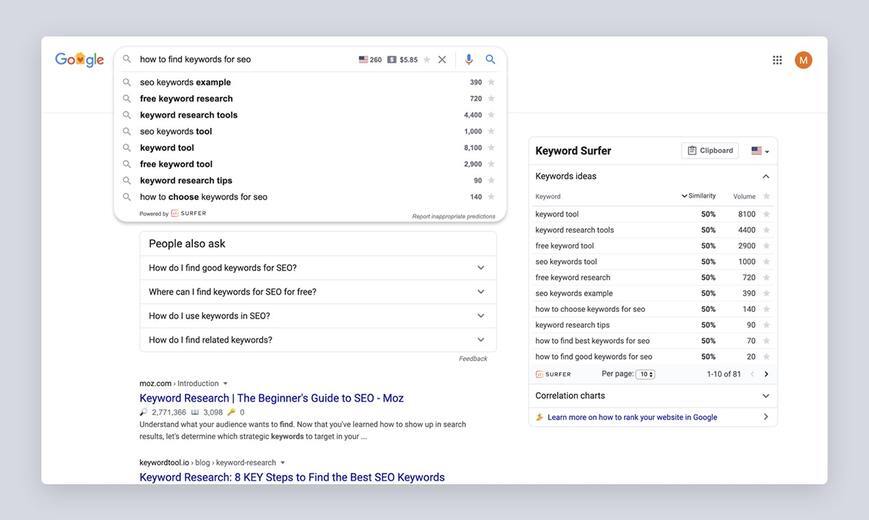The image size is (869, 520).
Task: Click the Google logo
Action: point(79,59)
